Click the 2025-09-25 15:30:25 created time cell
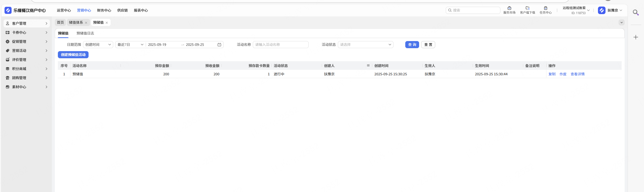This screenshot has width=644, height=192. click(391, 74)
